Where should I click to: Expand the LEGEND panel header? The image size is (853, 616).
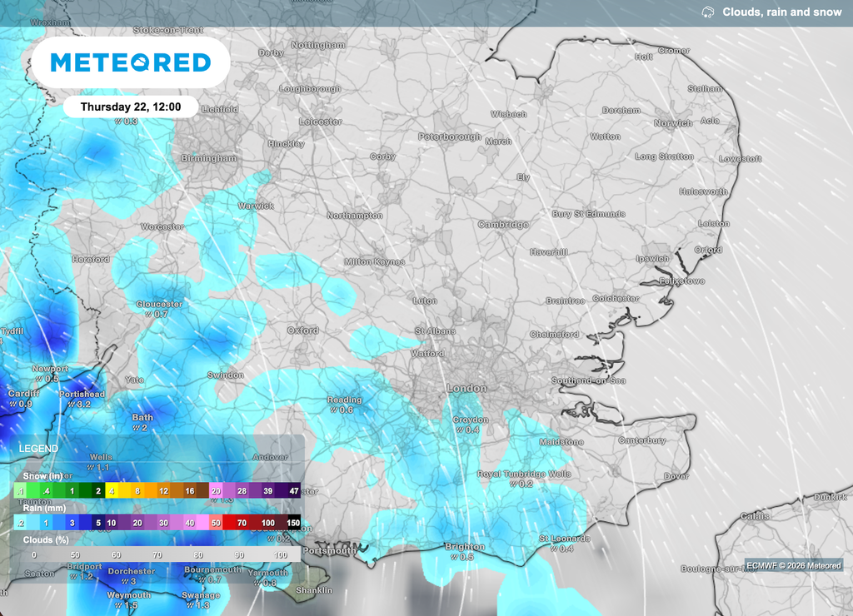coord(38,448)
